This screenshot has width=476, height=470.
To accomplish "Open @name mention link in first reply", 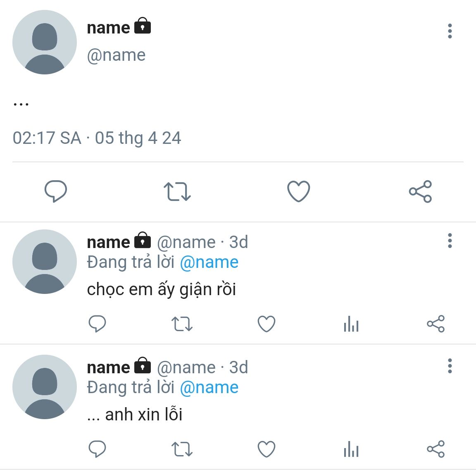I will [x=209, y=262].
